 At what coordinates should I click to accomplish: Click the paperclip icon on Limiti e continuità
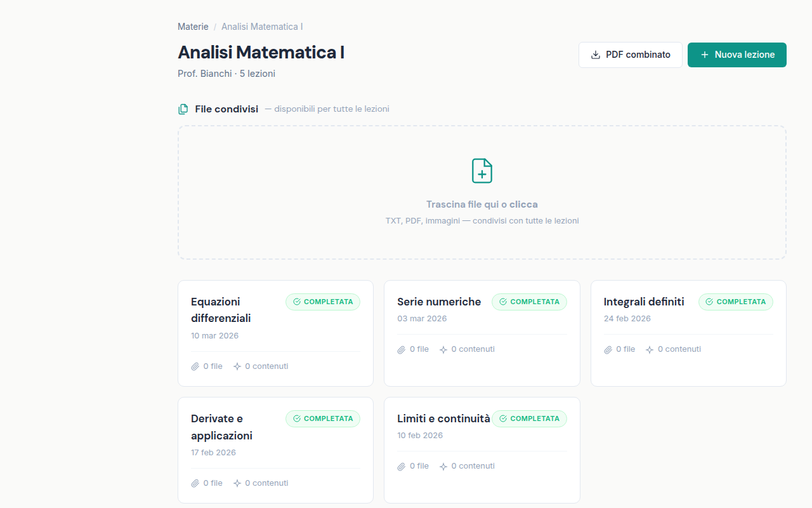[401, 465]
